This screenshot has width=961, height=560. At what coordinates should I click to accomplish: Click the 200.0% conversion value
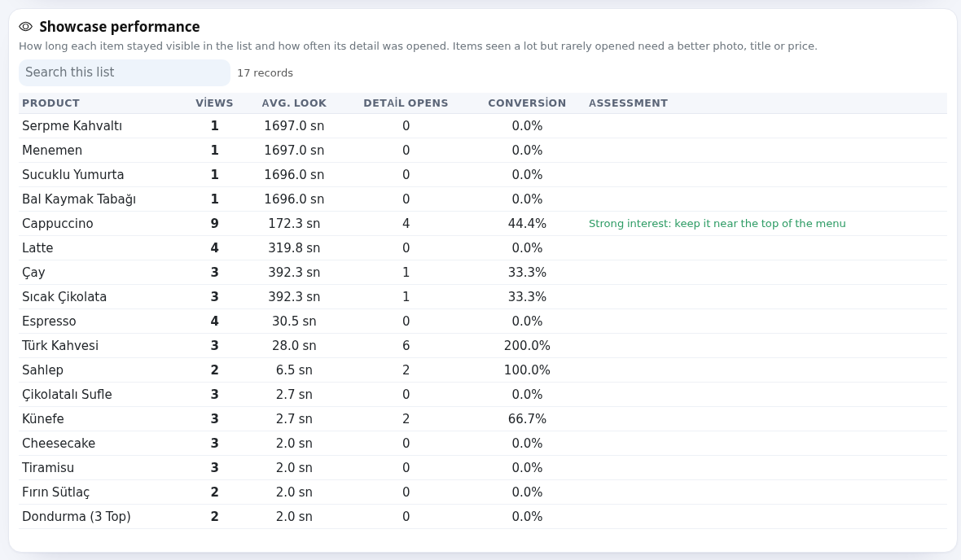(x=527, y=346)
